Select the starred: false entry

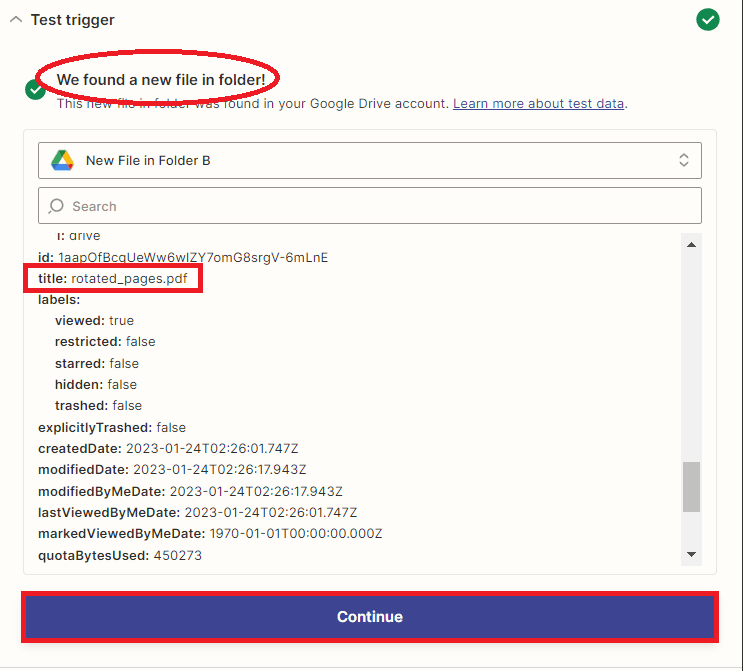[97, 363]
